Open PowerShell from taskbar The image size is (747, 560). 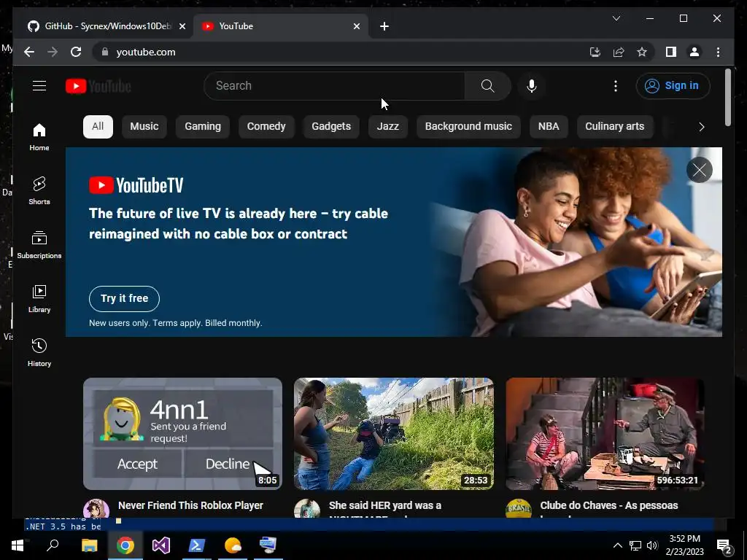(x=197, y=545)
